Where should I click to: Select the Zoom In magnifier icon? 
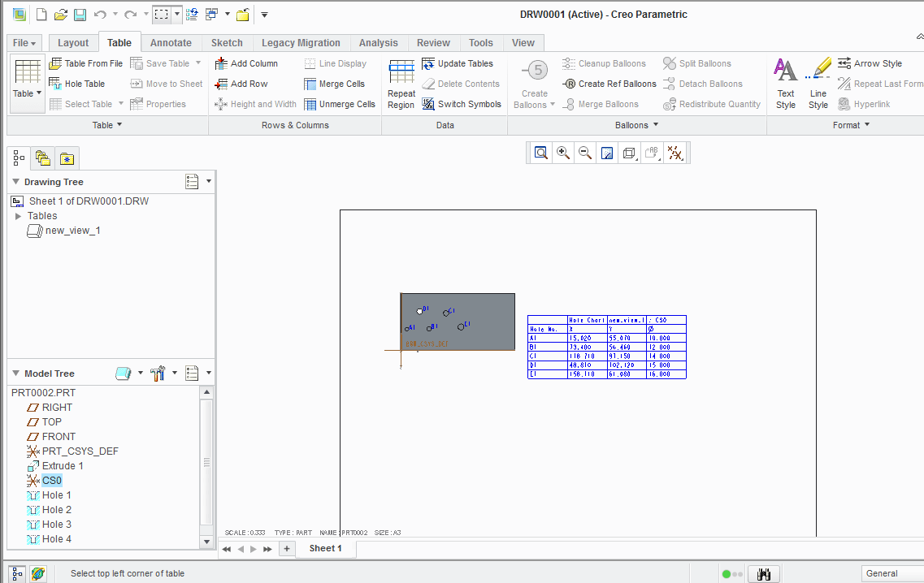562,153
